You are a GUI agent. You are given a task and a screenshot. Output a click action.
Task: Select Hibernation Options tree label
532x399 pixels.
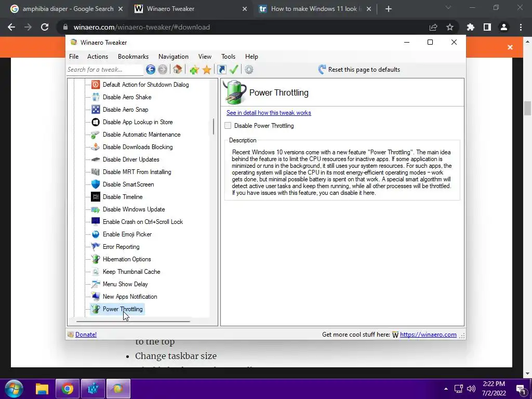click(x=127, y=259)
